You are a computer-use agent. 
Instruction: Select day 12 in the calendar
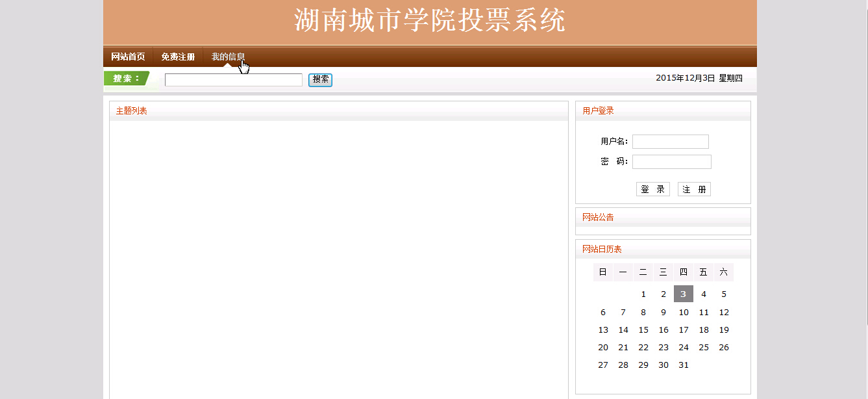pyautogui.click(x=724, y=313)
